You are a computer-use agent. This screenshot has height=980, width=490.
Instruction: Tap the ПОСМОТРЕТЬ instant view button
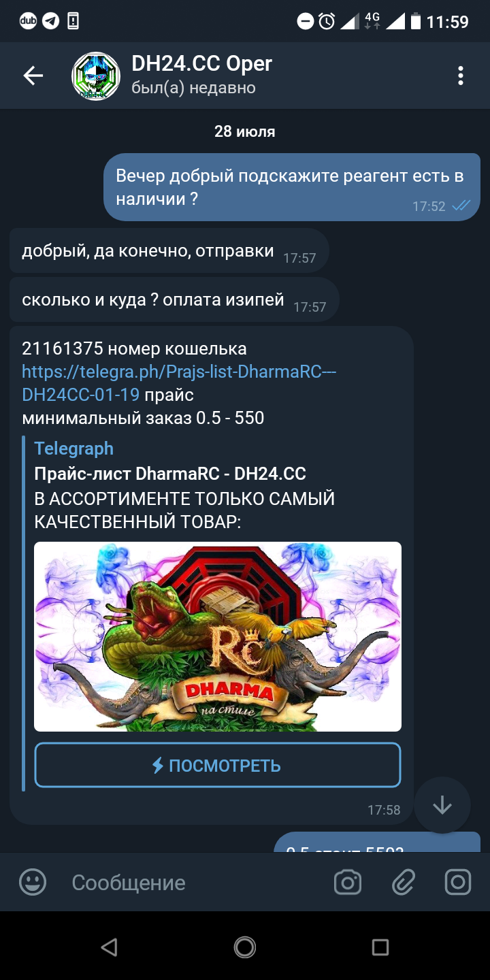point(218,766)
